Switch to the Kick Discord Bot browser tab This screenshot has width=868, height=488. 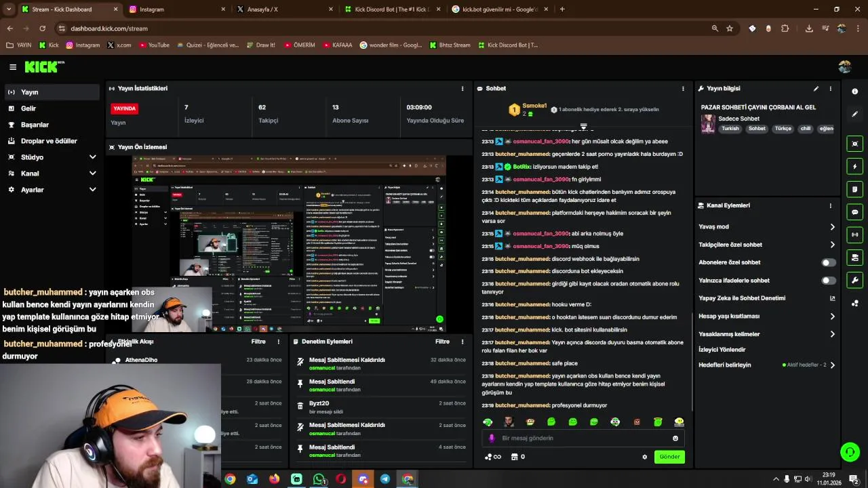[393, 9]
